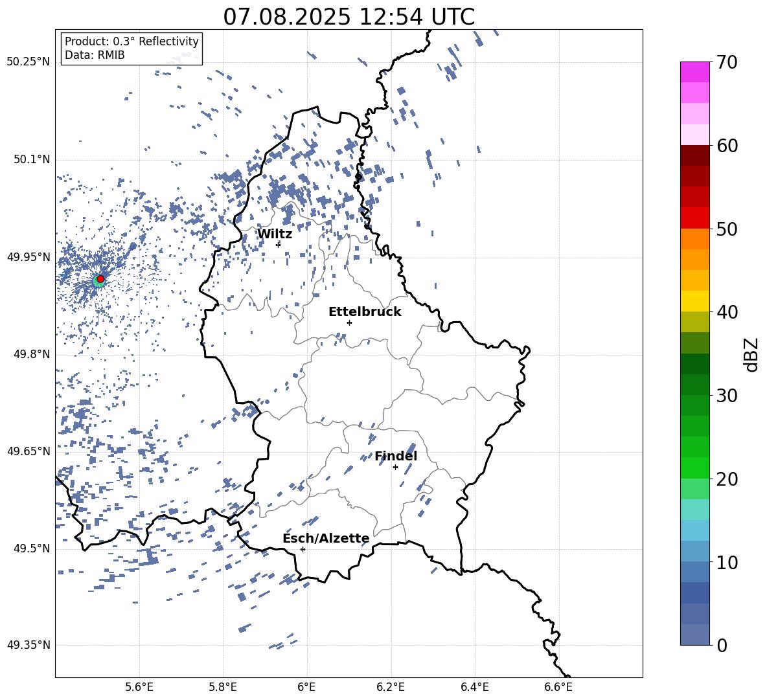The width and height of the screenshot is (767, 700).
Task: Click the dark green colorbar segment near 33
Action: (x=695, y=364)
